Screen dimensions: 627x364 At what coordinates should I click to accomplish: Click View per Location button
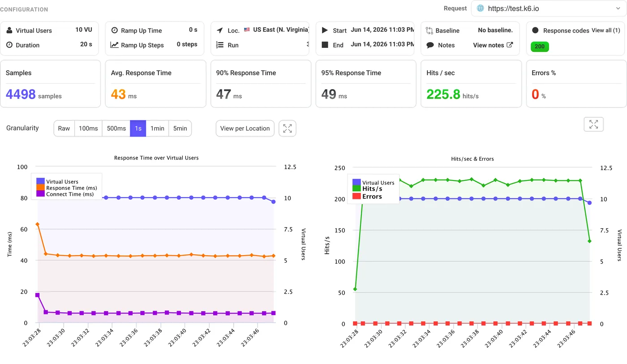coord(245,128)
